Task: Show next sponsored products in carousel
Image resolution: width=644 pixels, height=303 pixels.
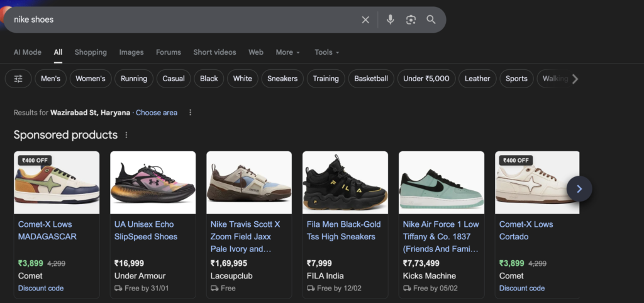Action: [579, 188]
